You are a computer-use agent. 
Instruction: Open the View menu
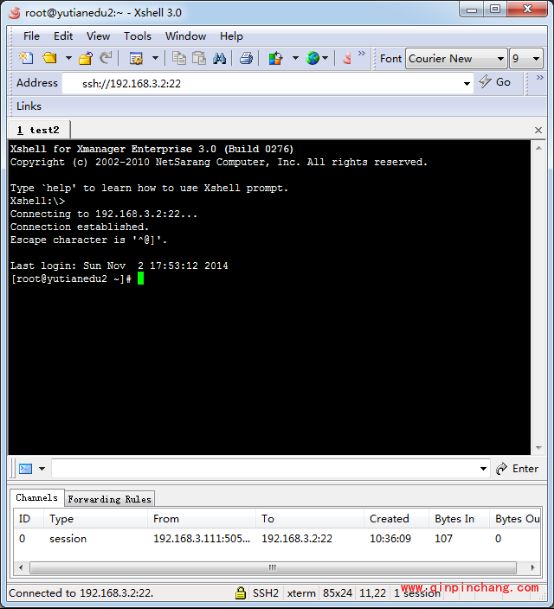[98, 36]
